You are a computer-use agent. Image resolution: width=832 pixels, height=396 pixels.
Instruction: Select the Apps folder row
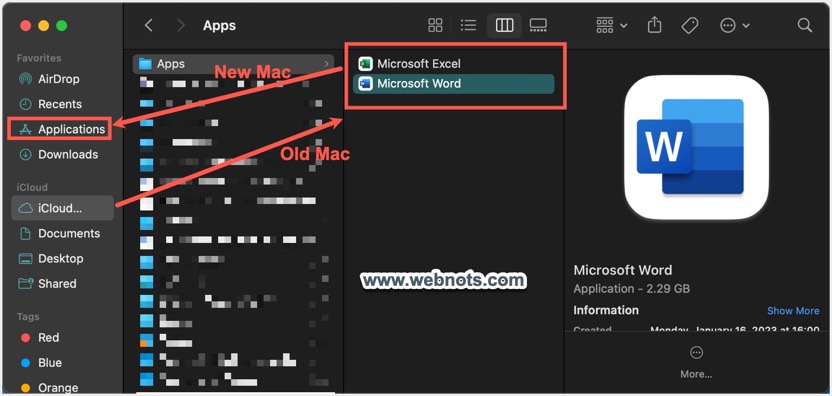233,64
